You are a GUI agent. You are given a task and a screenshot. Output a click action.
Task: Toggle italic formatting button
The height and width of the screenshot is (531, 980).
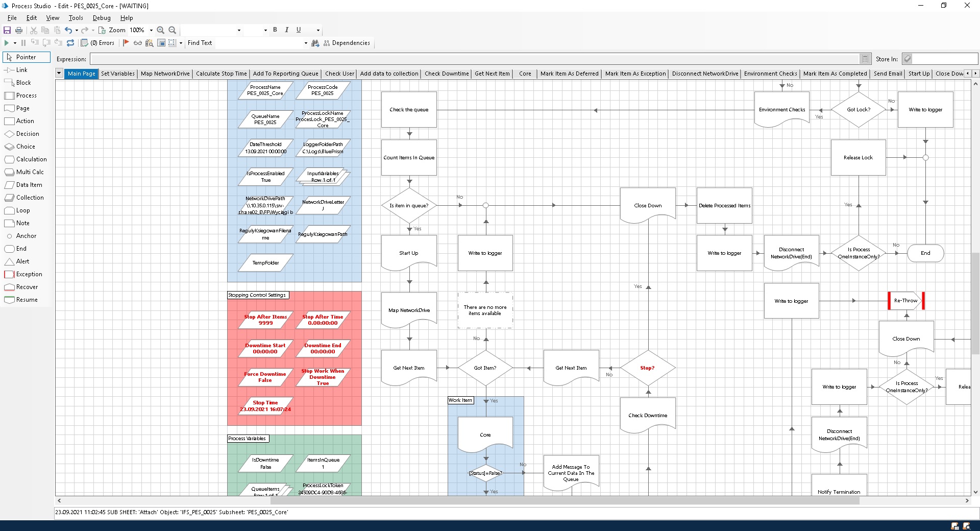[287, 30]
